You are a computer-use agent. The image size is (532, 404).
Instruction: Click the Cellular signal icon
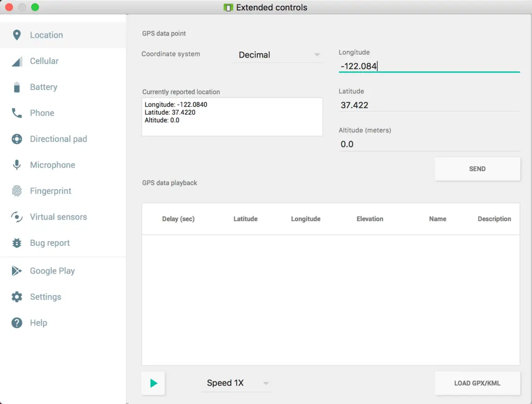(x=17, y=61)
